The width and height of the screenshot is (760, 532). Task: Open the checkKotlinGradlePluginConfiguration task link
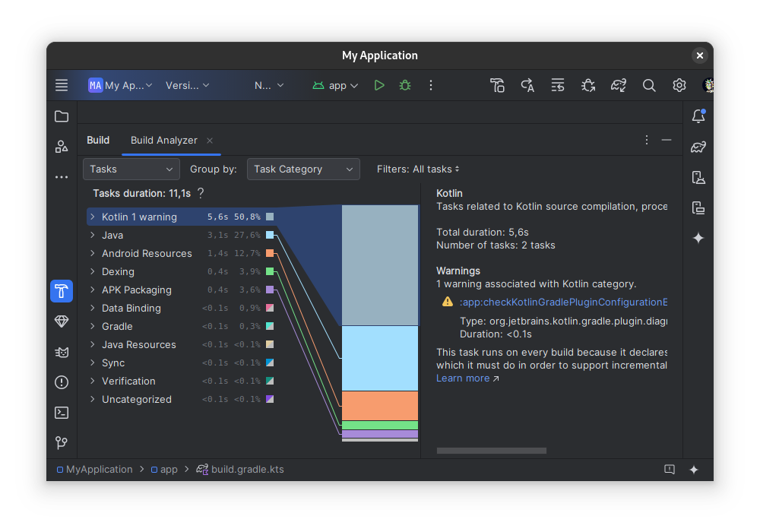pos(563,302)
